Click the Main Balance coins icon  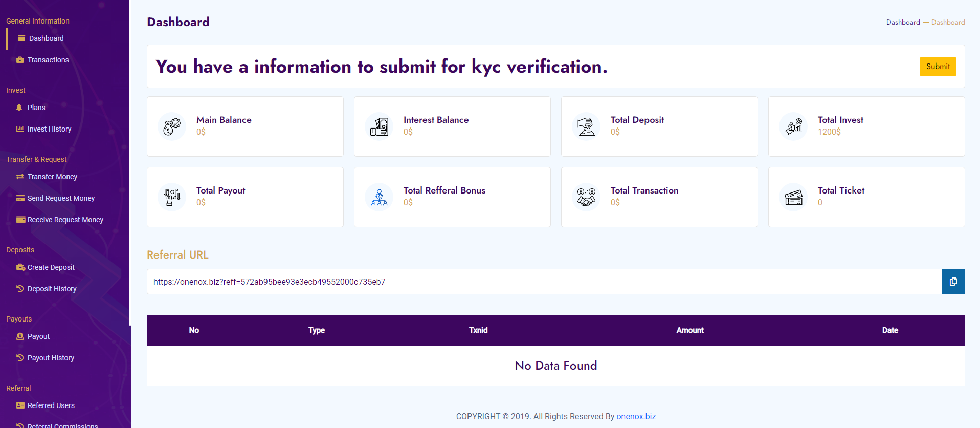coord(172,126)
